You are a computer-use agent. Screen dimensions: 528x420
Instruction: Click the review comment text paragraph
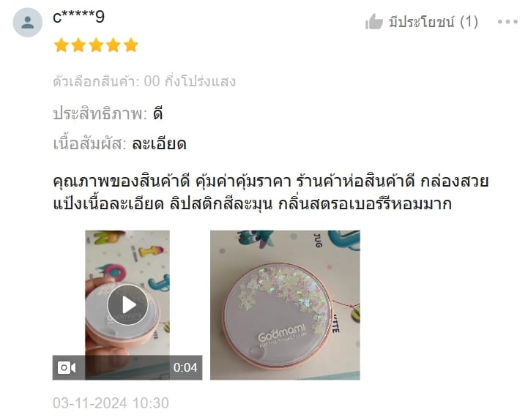coord(271,192)
